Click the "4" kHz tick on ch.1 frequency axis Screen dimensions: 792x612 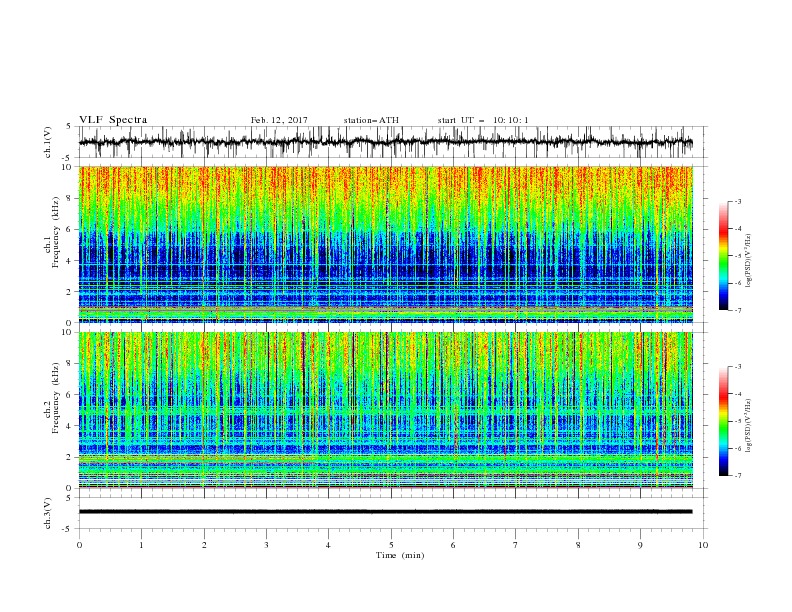[70, 261]
